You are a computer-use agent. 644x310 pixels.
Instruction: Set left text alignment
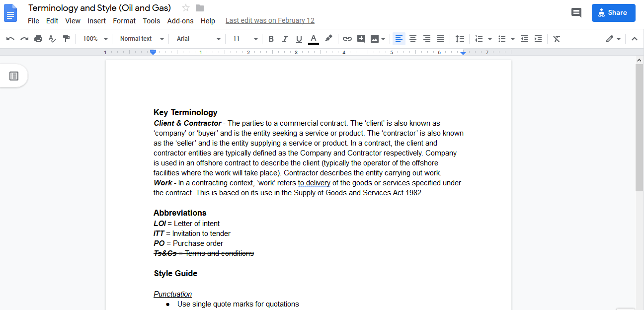coord(399,39)
